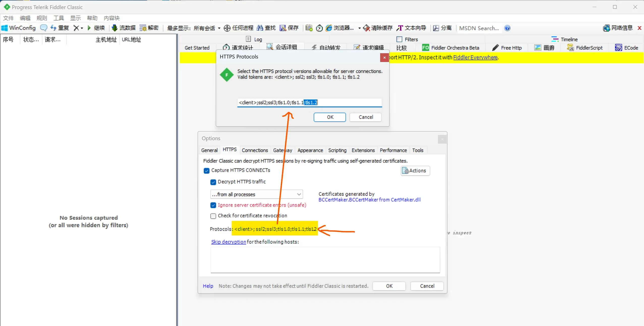Click the 流数据 streaming toolbar icon
This screenshot has height=326, width=644.
[123, 28]
